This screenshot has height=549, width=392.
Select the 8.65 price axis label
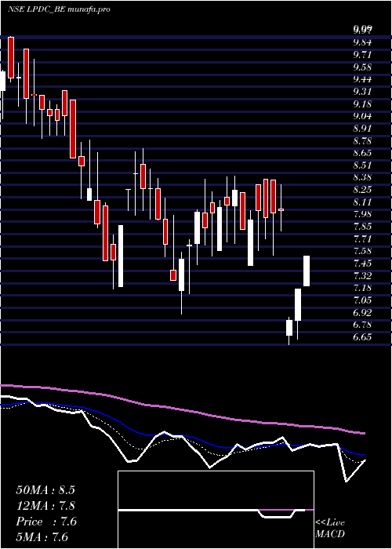[x=362, y=153]
